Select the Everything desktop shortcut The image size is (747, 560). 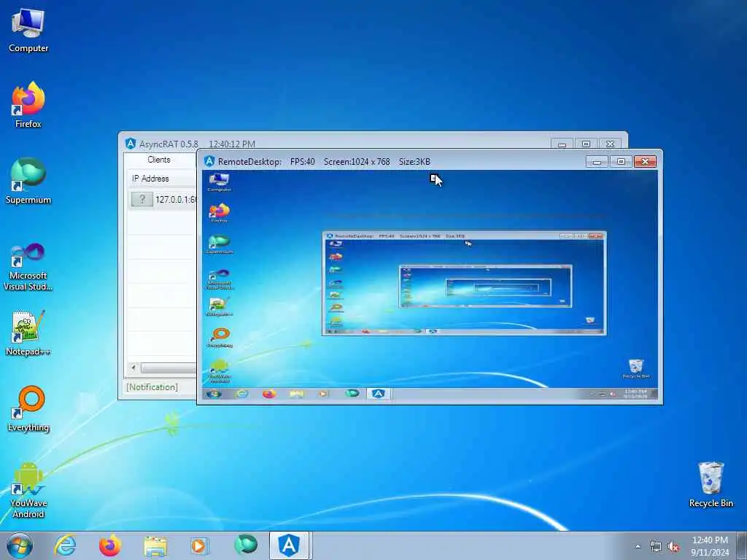click(28, 408)
